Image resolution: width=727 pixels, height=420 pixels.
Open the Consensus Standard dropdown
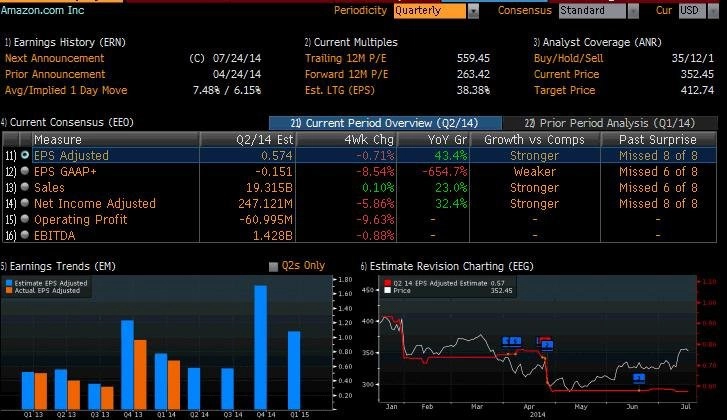pos(592,11)
